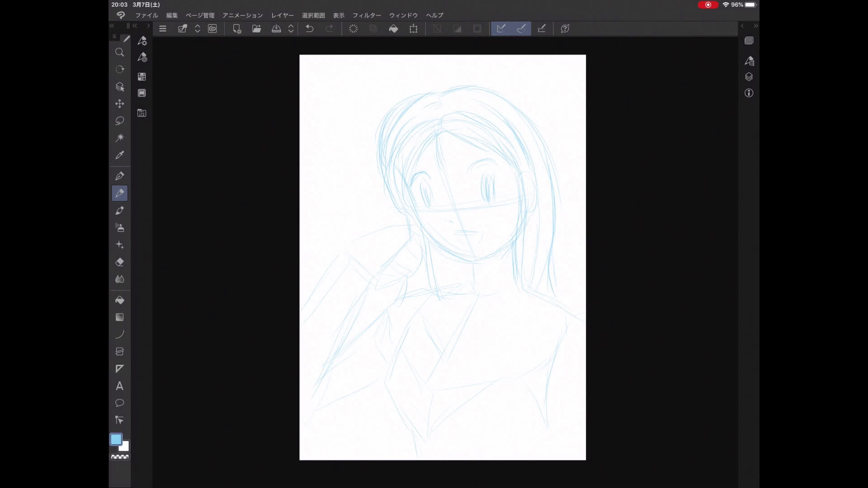
Task: Click the Undo arrow in command bar
Action: [310, 28]
